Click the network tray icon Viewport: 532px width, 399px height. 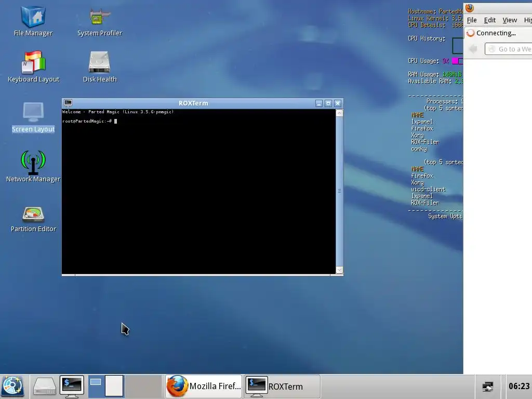click(487, 387)
